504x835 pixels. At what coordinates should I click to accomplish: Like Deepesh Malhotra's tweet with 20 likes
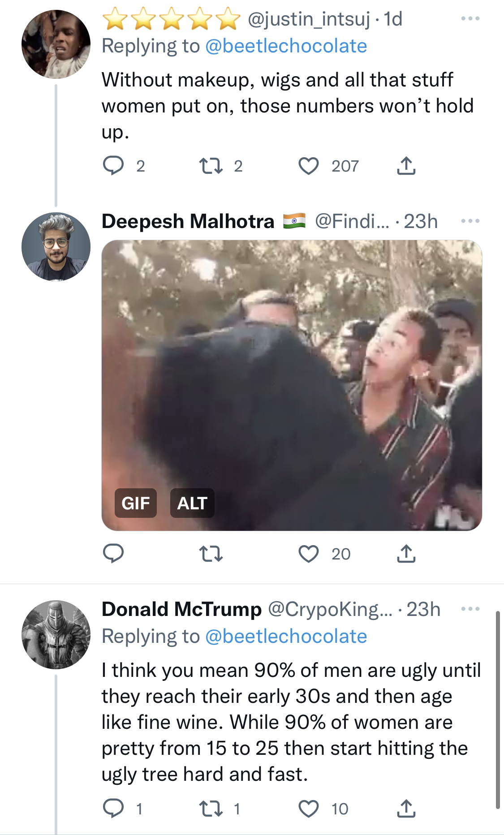coord(309,554)
